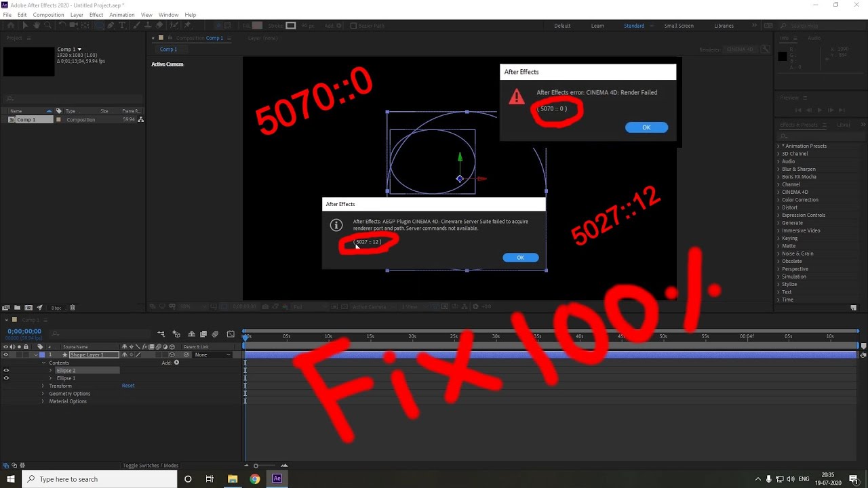Click the CINEMA 4D Renderer button
The height and width of the screenshot is (488, 868).
[741, 49]
